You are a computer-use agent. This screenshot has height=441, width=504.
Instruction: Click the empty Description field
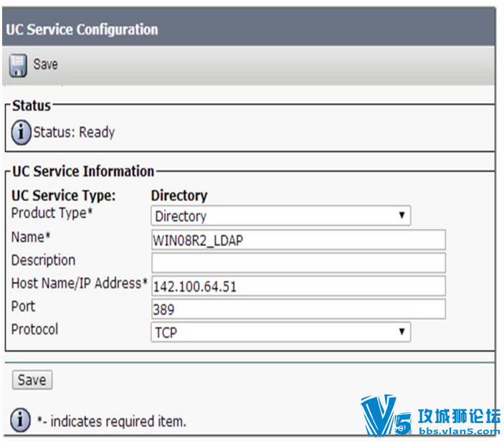coord(298,263)
